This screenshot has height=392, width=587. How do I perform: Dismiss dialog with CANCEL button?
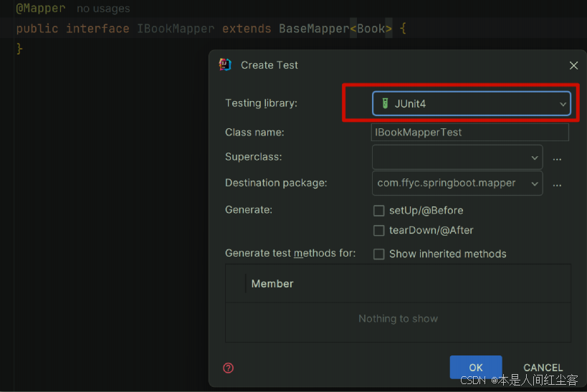(543, 368)
